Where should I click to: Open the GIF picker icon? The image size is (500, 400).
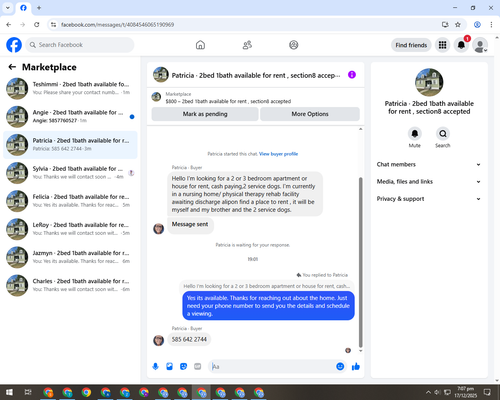pyautogui.click(x=198, y=367)
